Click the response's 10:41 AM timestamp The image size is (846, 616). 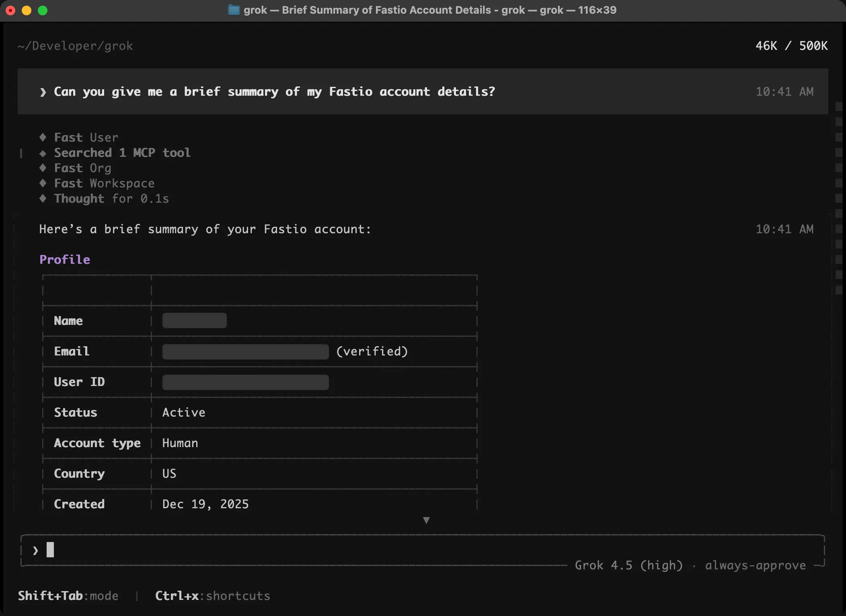pyautogui.click(x=784, y=229)
